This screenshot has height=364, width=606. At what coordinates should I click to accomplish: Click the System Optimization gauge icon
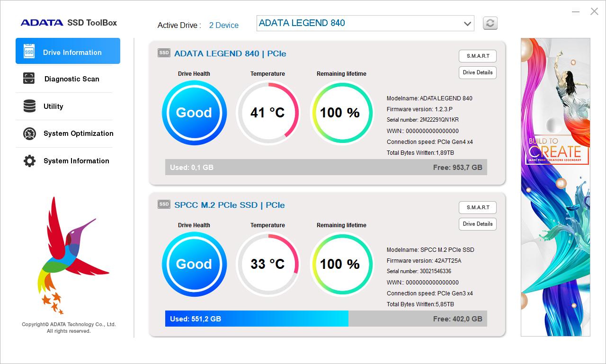tap(29, 133)
